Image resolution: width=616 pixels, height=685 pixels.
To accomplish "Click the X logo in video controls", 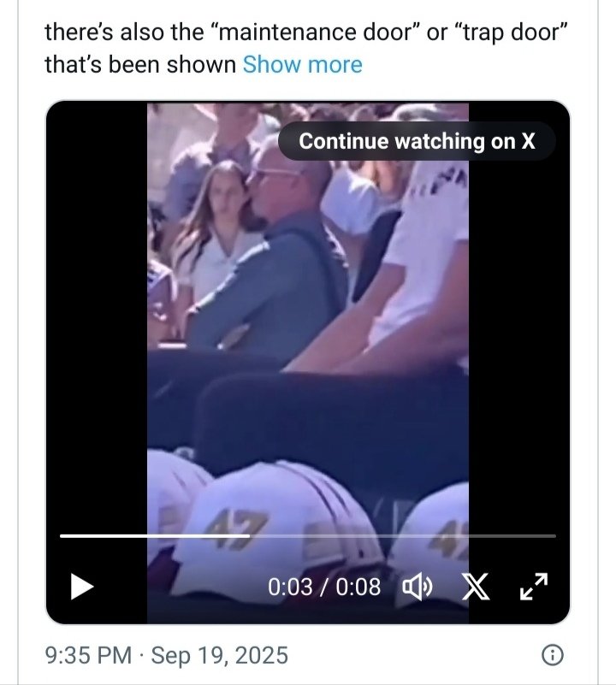I will [x=476, y=587].
